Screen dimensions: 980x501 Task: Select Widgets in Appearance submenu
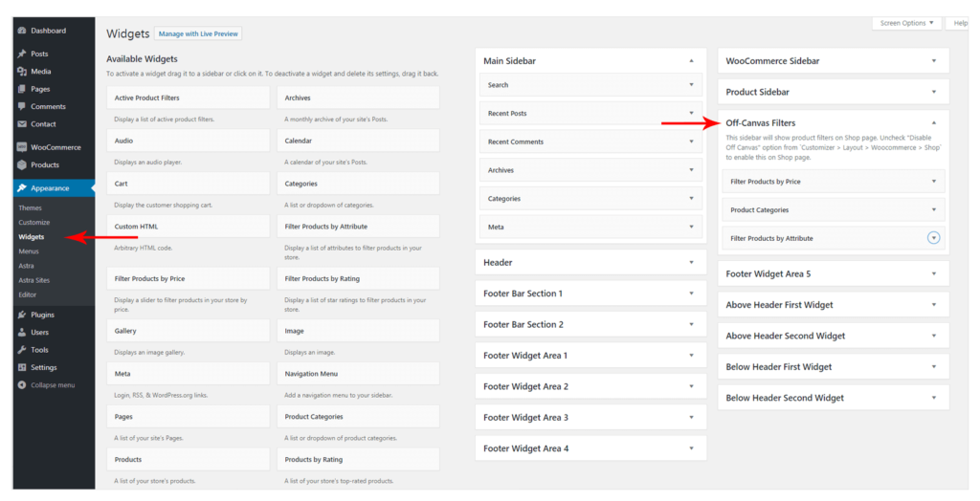[x=32, y=237]
